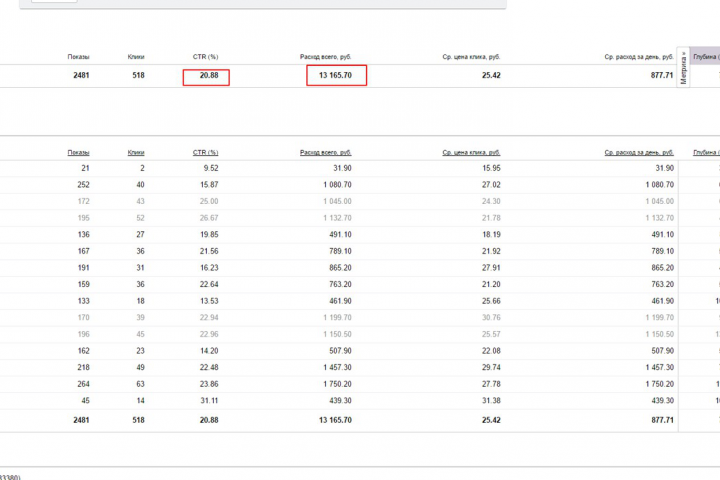720x480 pixels.
Task: Select CTR value 31.11
Action: 209,401
